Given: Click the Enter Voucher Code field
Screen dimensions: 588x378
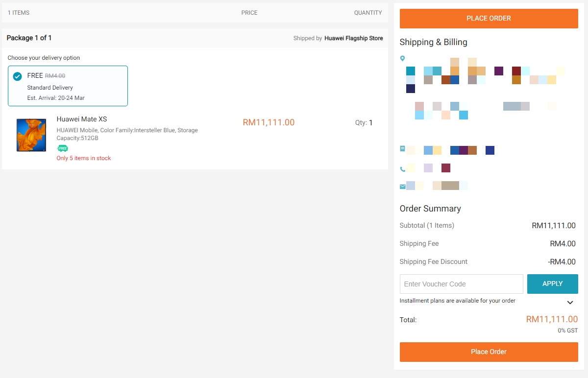Looking at the screenshot, I should tap(461, 284).
